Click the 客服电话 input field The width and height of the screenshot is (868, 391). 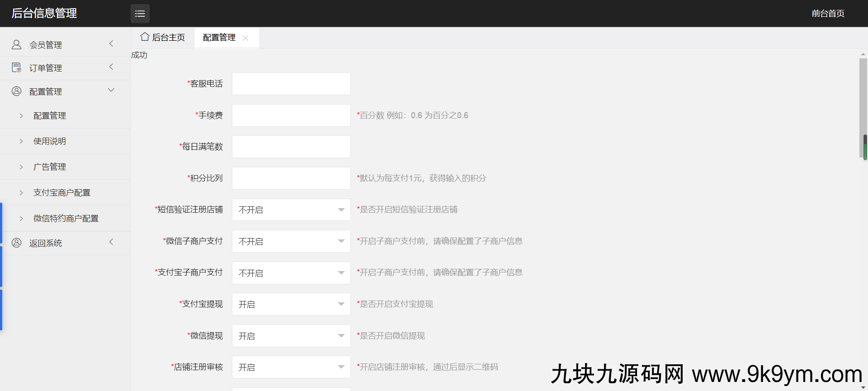pyautogui.click(x=291, y=84)
